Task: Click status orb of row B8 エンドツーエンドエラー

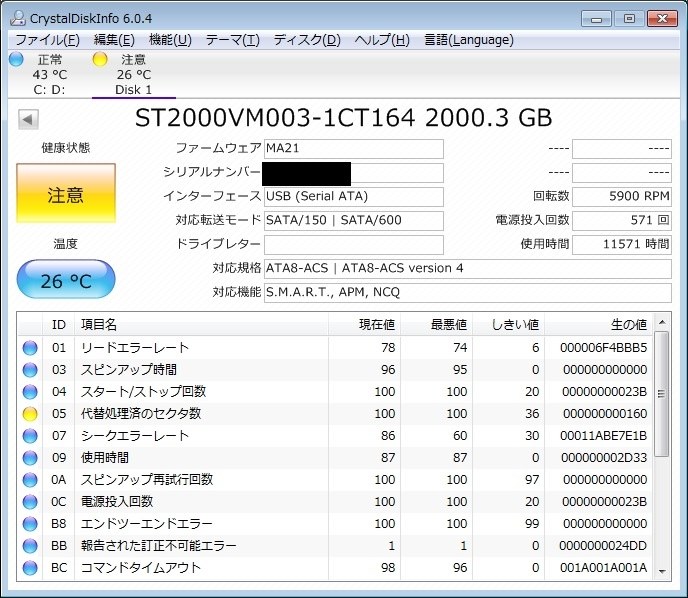Action: pyautogui.click(x=30, y=523)
